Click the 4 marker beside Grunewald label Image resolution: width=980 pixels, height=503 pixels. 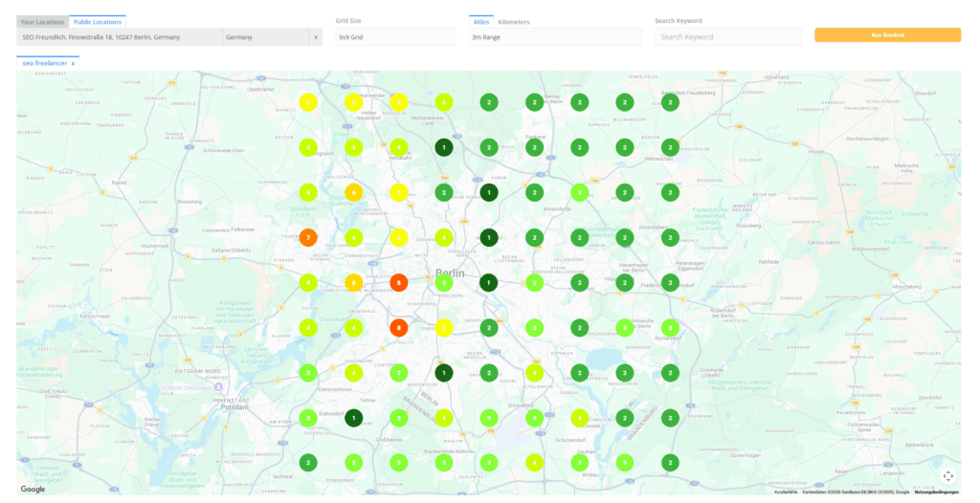pyautogui.click(x=354, y=327)
